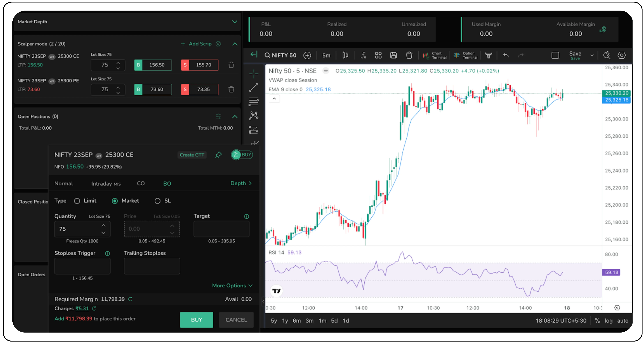Image resolution: width=644 pixels, height=345 pixels.
Task: Select the CO order tab
Action: 141,184
